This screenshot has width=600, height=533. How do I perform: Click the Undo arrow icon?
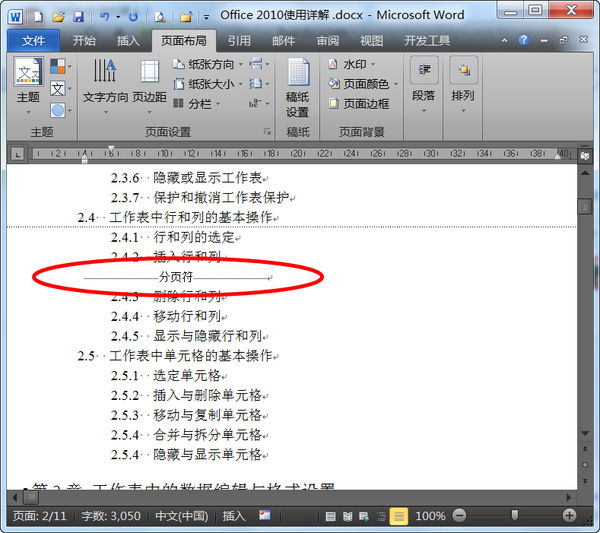tap(105, 16)
